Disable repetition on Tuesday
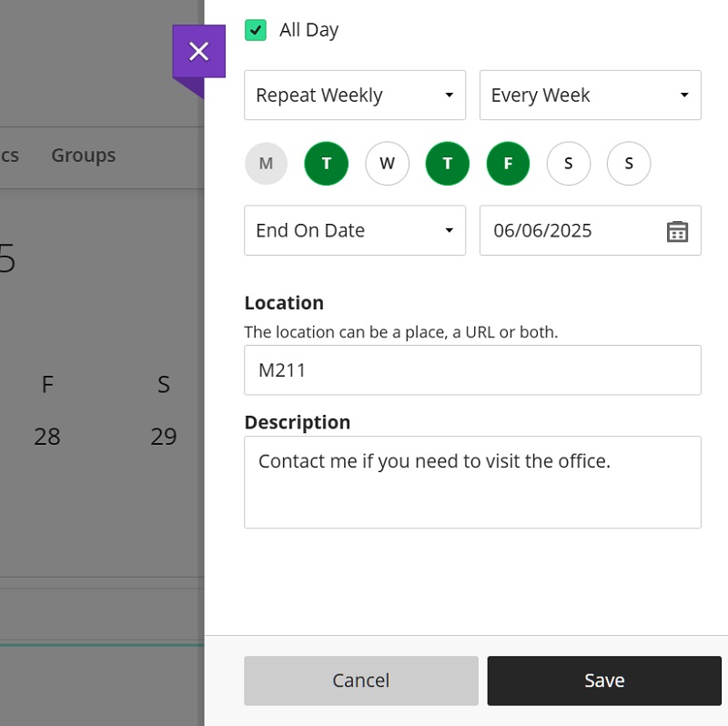728x726 pixels. click(x=326, y=163)
